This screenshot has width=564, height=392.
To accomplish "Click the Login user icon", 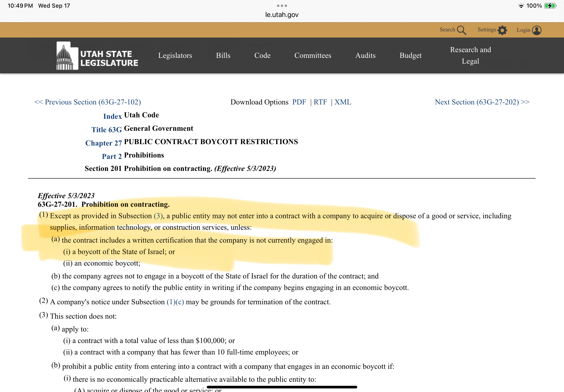I will tap(537, 30).
